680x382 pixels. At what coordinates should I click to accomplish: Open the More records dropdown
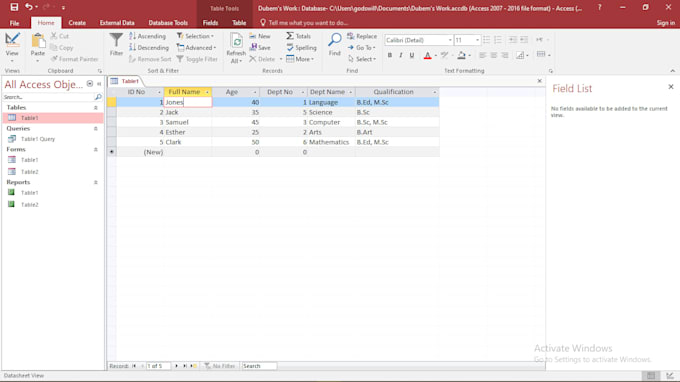click(x=300, y=59)
